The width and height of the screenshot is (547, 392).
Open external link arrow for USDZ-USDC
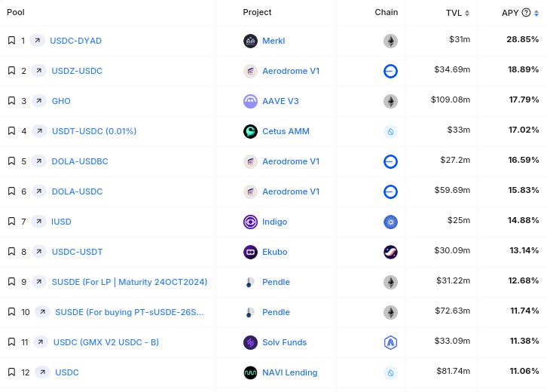tap(38, 71)
